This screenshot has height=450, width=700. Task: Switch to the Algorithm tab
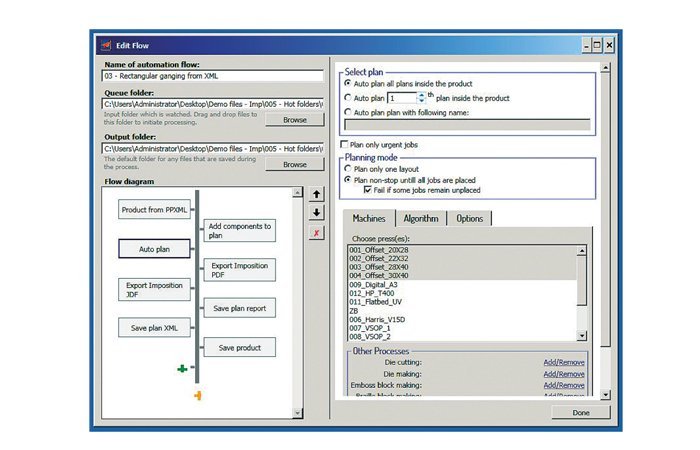click(421, 218)
